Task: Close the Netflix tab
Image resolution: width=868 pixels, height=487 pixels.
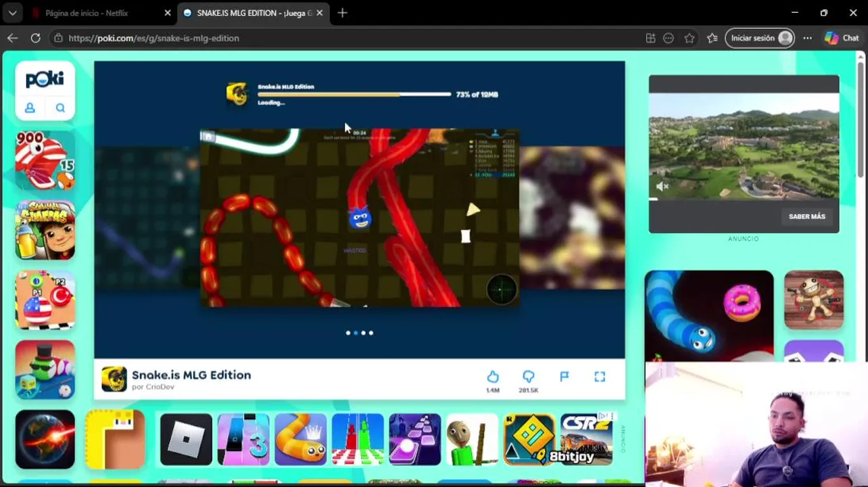Action: click(x=168, y=13)
